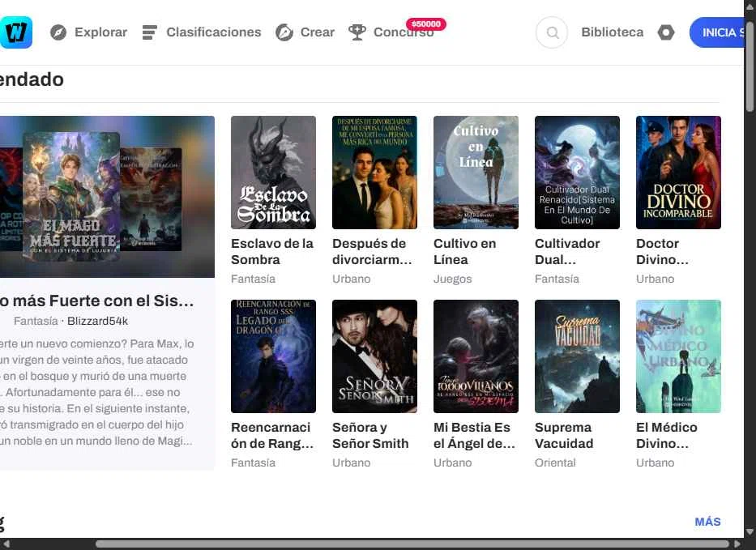The width and height of the screenshot is (756, 550).
Task: Click the Explorar compass icon
Action: coord(58,32)
